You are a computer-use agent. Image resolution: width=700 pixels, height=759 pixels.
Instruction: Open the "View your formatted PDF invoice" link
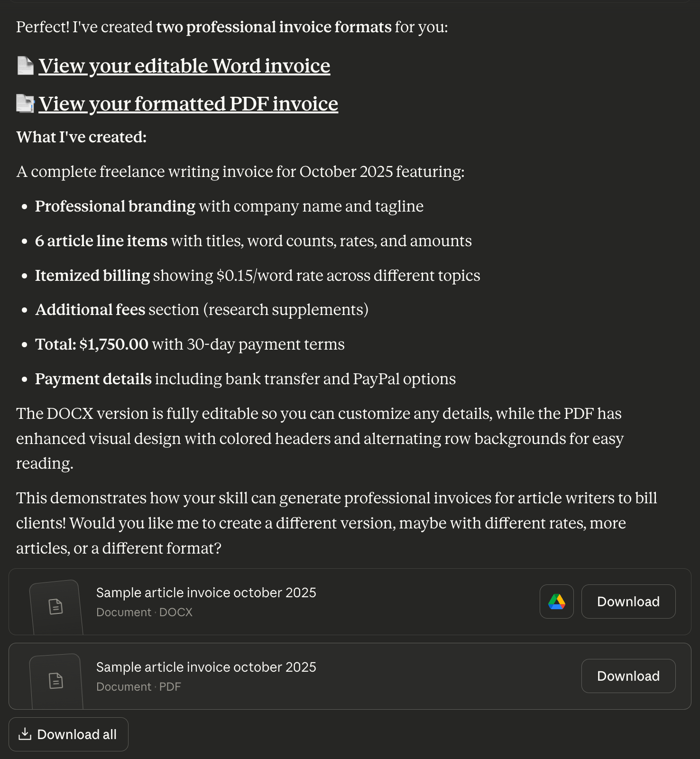pyautogui.click(x=188, y=104)
